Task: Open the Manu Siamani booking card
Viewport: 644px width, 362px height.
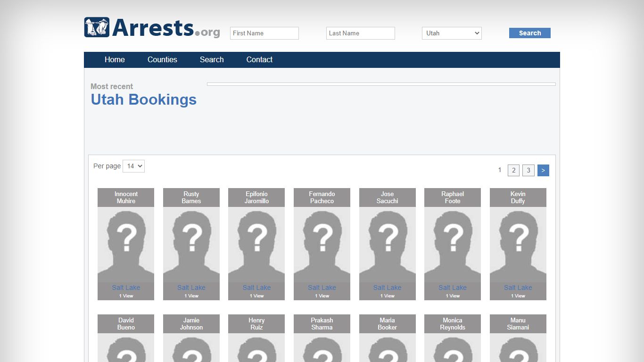Action: 518,338
